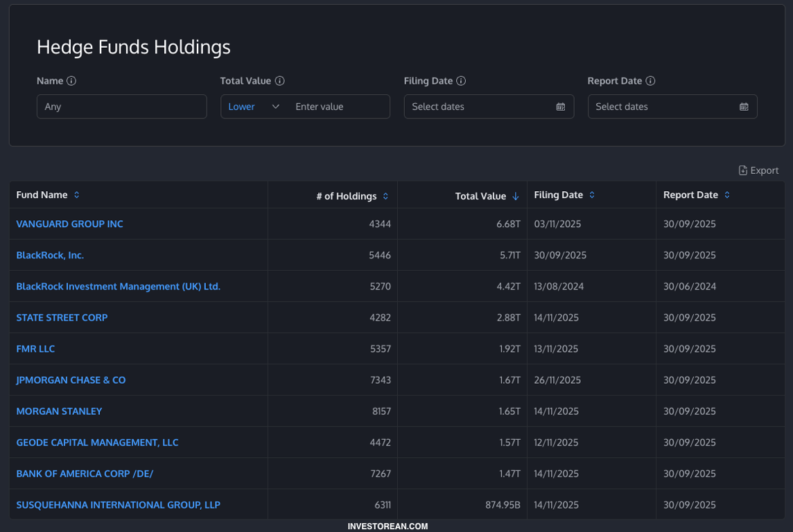Click the Total Value 'Enter value' field

pyautogui.click(x=339, y=107)
